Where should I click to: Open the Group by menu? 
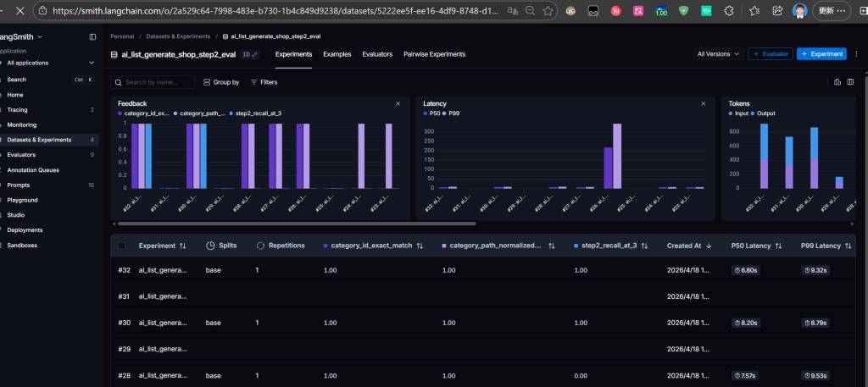(221, 82)
